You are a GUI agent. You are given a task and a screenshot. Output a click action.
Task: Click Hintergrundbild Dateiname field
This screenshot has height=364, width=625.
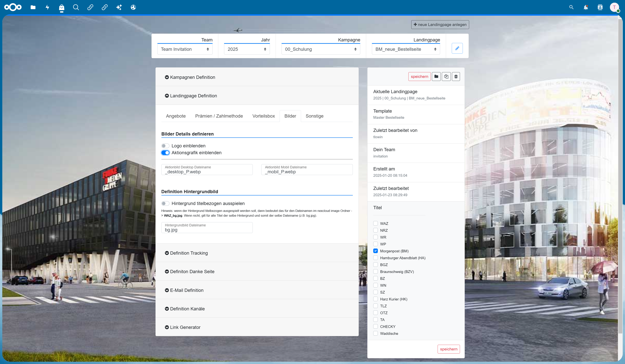coord(207,228)
